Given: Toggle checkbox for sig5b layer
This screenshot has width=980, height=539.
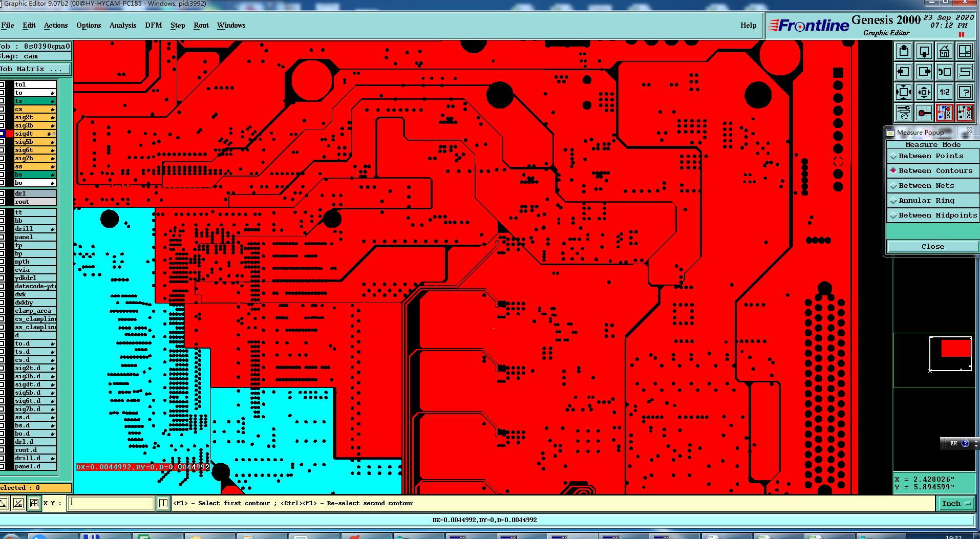Looking at the screenshot, I should click(2, 142).
